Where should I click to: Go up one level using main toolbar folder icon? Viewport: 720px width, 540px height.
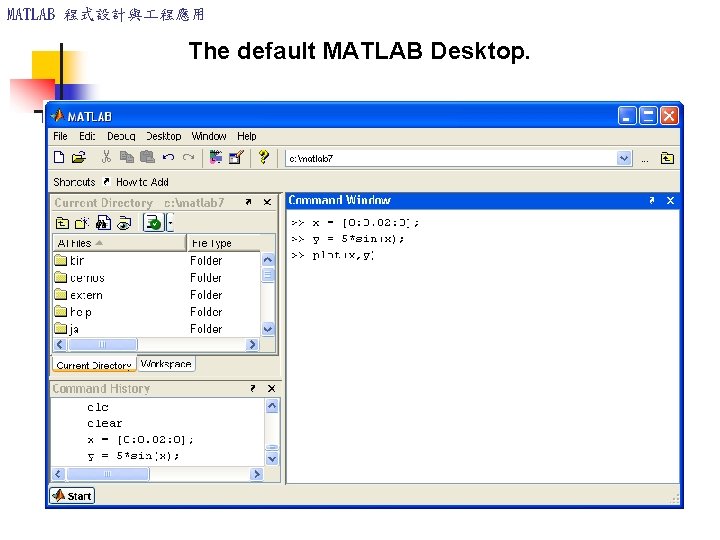pos(667,158)
